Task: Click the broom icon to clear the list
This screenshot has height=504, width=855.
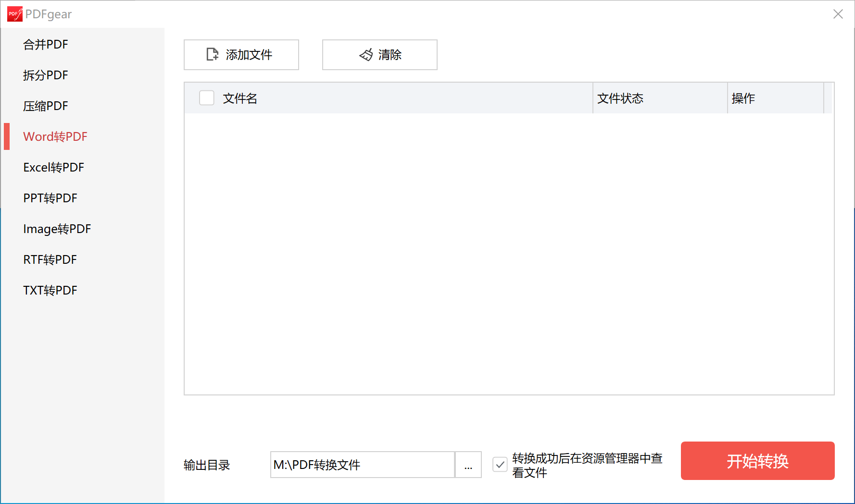Action: pos(366,54)
